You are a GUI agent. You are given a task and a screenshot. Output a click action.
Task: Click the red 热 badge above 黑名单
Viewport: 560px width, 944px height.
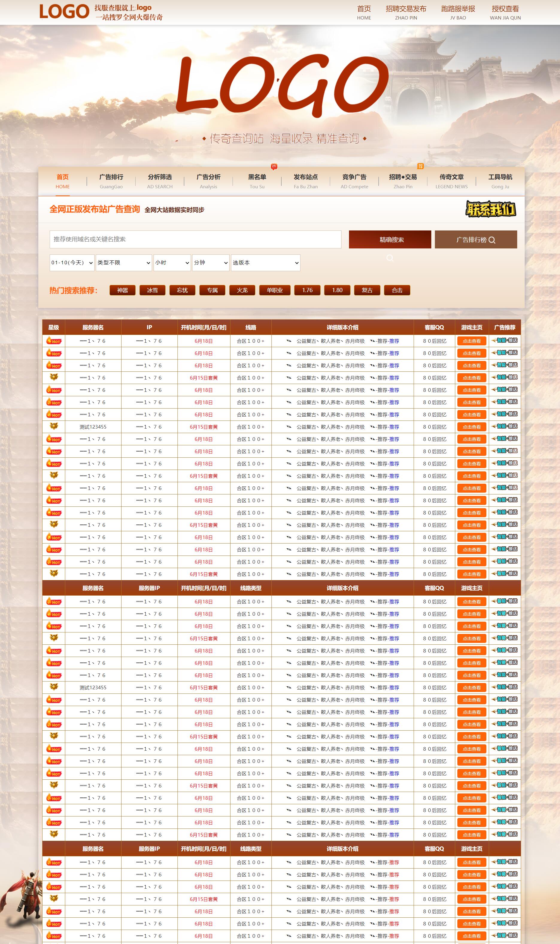click(x=274, y=166)
